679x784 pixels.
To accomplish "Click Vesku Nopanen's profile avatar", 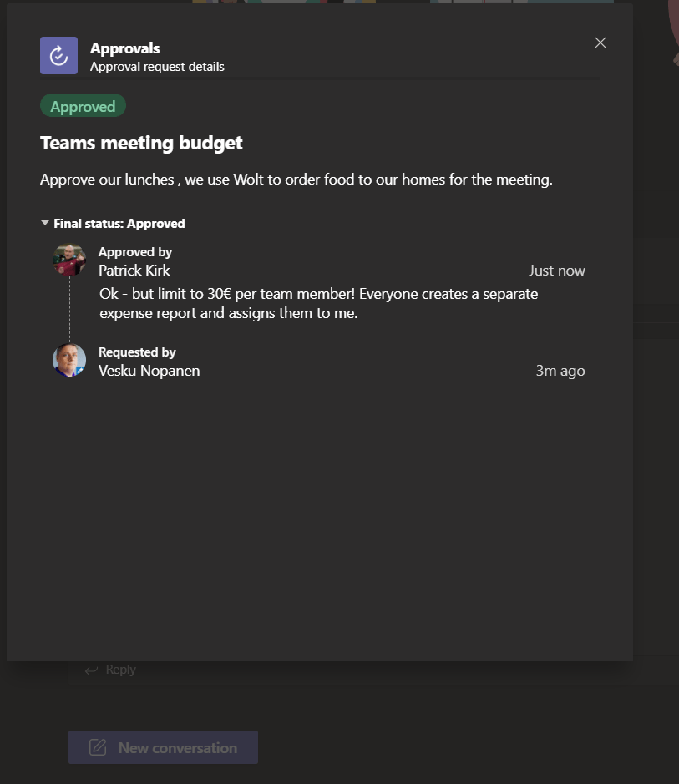I will (69, 360).
